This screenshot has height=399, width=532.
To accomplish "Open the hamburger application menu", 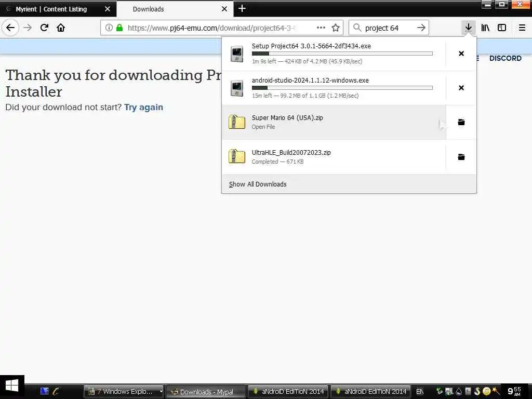I will [522, 28].
